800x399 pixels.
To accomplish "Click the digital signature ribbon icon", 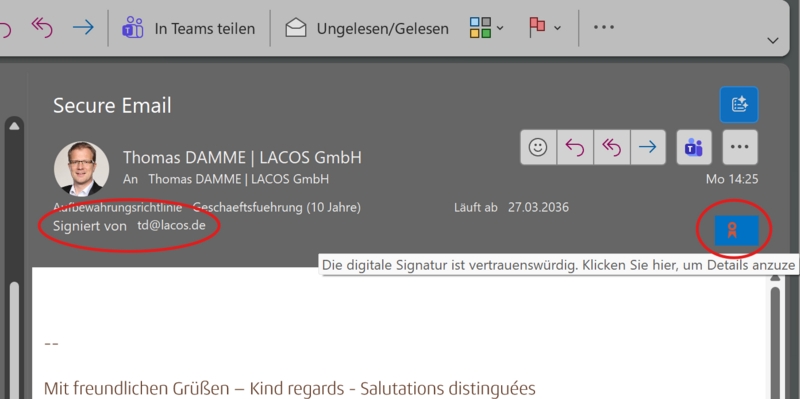I will coord(736,230).
